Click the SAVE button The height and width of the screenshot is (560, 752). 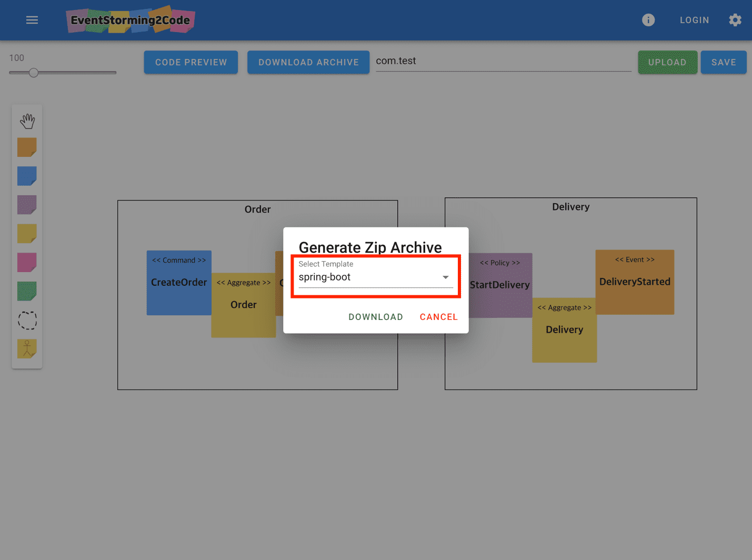point(724,62)
